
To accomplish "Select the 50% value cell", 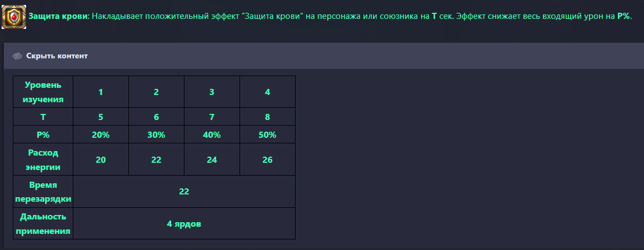I will (267, 135).
